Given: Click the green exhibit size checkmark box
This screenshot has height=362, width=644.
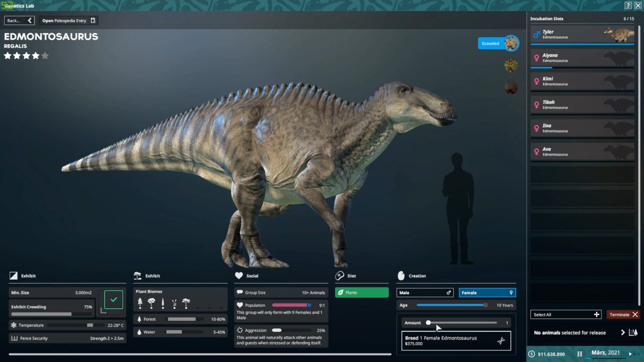Looking at the screenshot, I should tap(114, 300).
